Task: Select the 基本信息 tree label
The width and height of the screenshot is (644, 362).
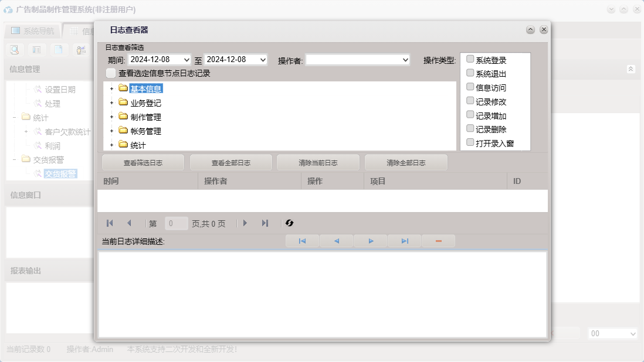Action: tap(146, 88)
